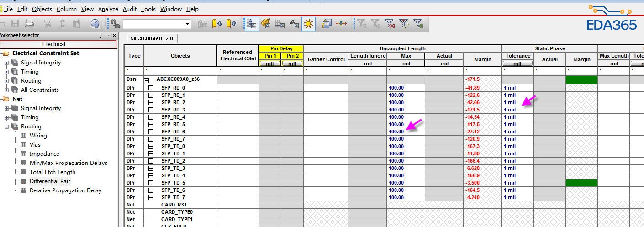
Task: Click Max value 100.00 for SFP_RD_6
Action: 406,132
